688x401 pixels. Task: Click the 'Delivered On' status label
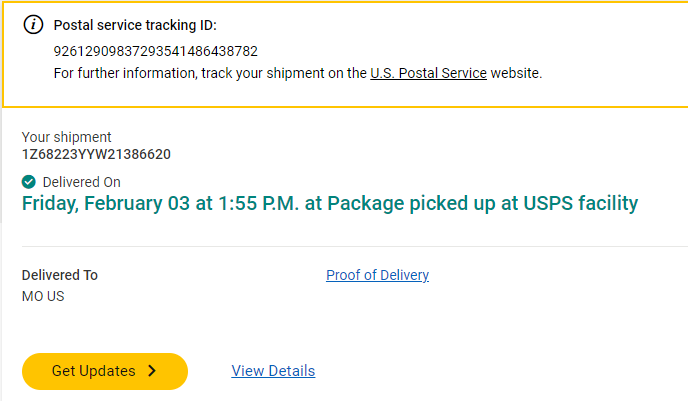[81, 182]
